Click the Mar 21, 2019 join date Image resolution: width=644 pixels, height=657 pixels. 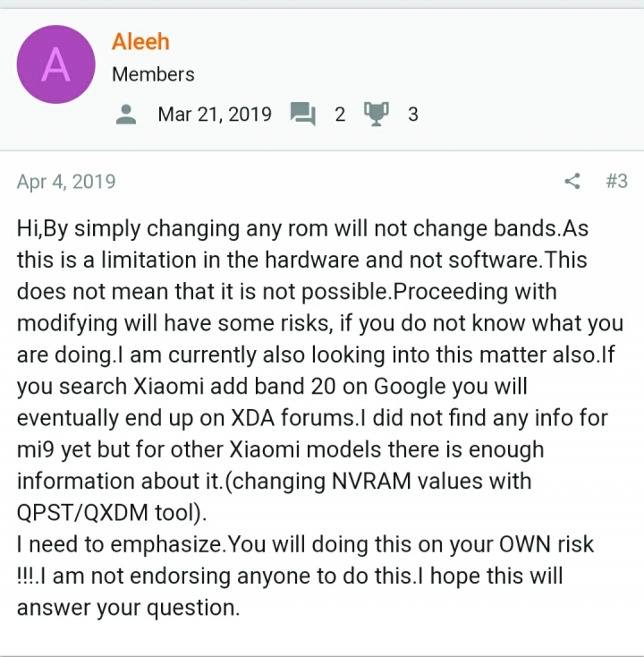point(215,114)
